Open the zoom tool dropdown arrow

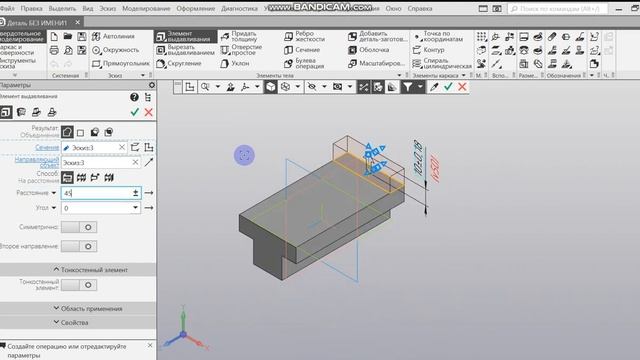point(218,87)
